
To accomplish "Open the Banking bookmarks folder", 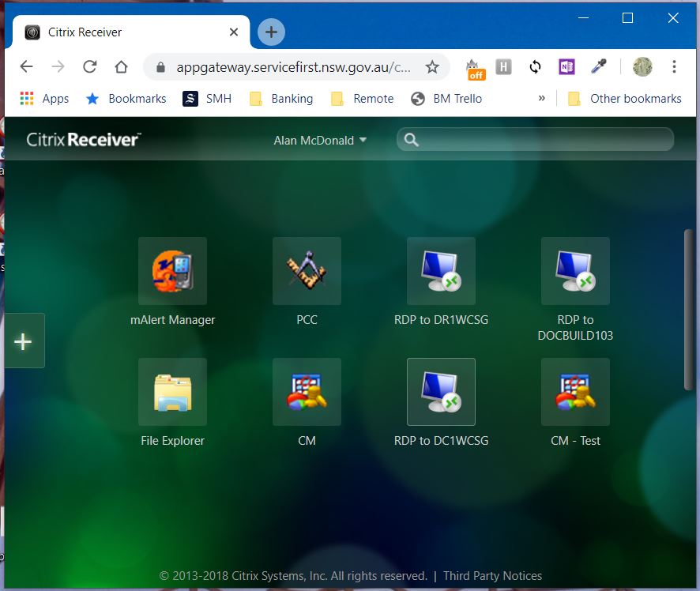I will click(x=281, y=99).
